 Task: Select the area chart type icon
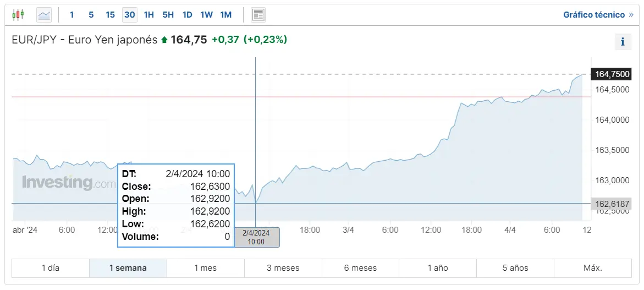44,15
